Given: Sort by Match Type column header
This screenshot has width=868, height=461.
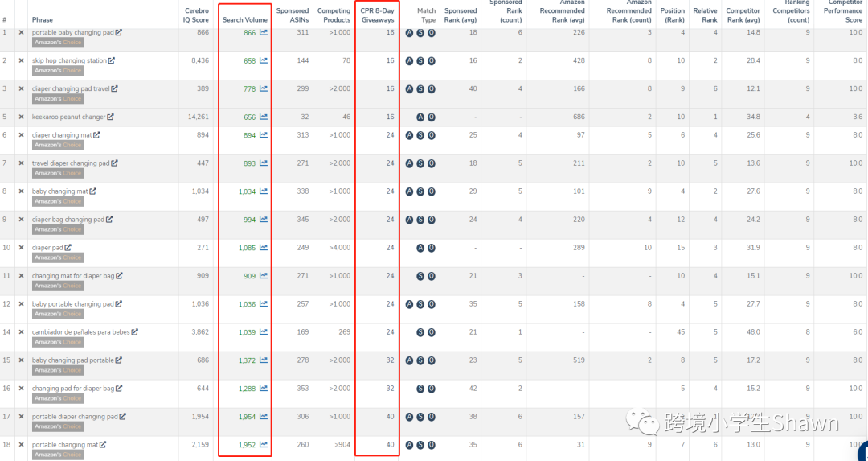Looking at the screenshot, I should click(x=426, y=15).
